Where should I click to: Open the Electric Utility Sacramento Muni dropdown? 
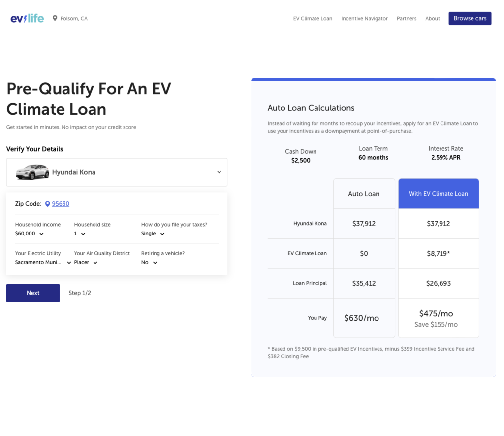(43, 262)
